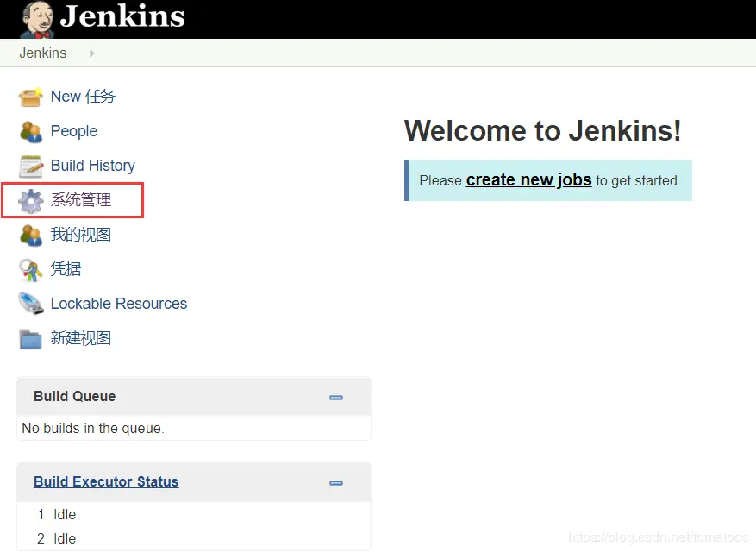Open the Build Executor Status link
Screen dimensions: 756x553
(x=106, y=481)
